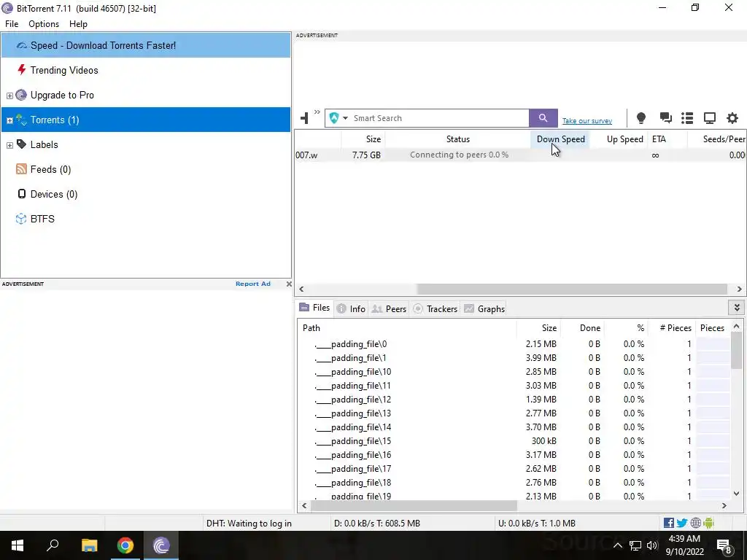Click the torrent list horizontal scrollbar thumb
747x560 pixels.
(x=572, y=289)
